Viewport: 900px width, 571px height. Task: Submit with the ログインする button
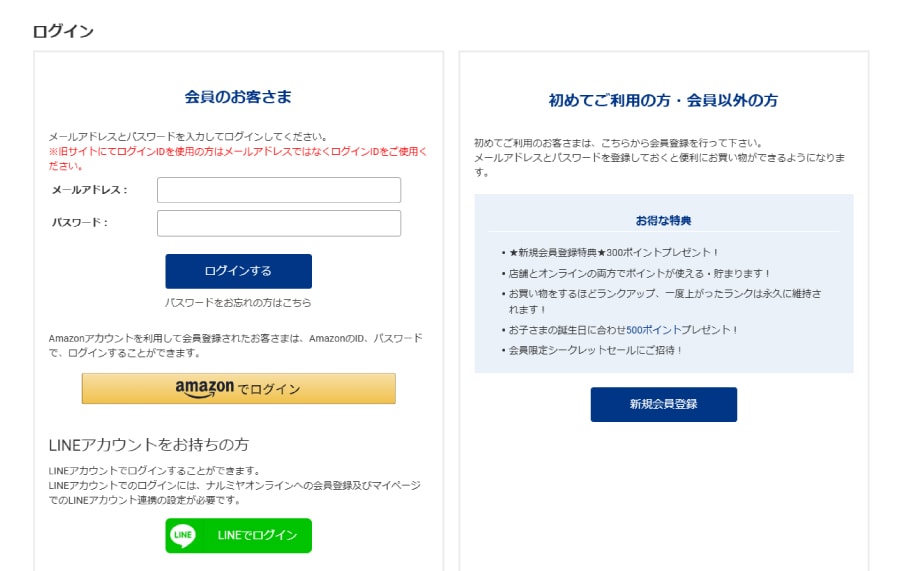[238, 271]
